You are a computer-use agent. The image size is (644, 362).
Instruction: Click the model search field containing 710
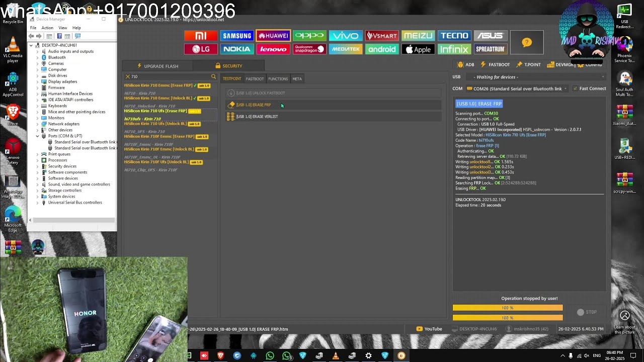(170, 77)
